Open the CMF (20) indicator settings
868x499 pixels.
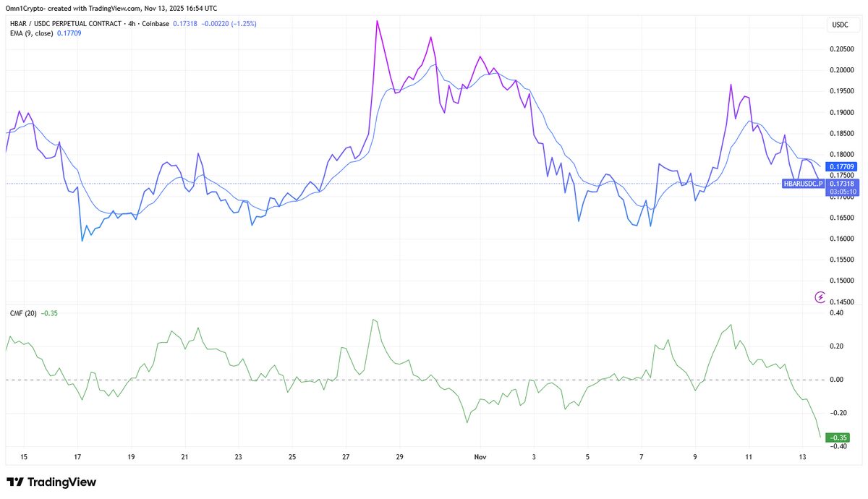click(25, 312)
